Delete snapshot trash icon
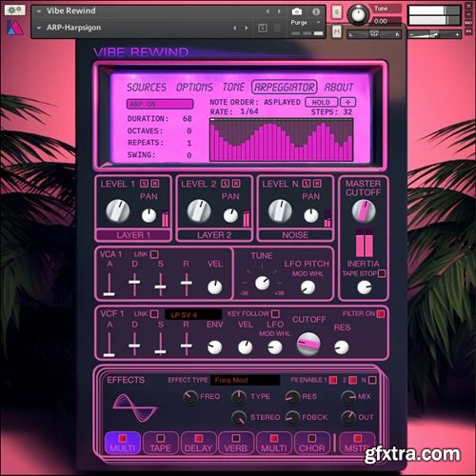The width and height of the screenshot is (476, 476). [x=277, y=28]
